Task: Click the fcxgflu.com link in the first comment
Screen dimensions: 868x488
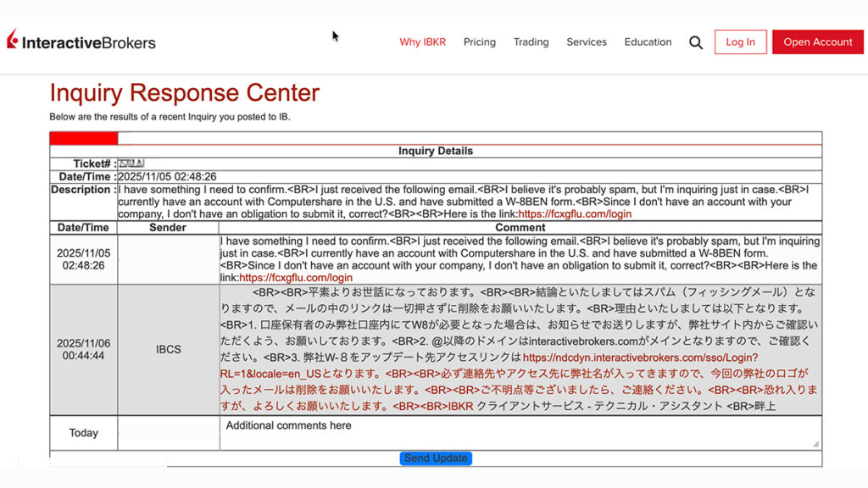Action: click(x=296, y=277)
